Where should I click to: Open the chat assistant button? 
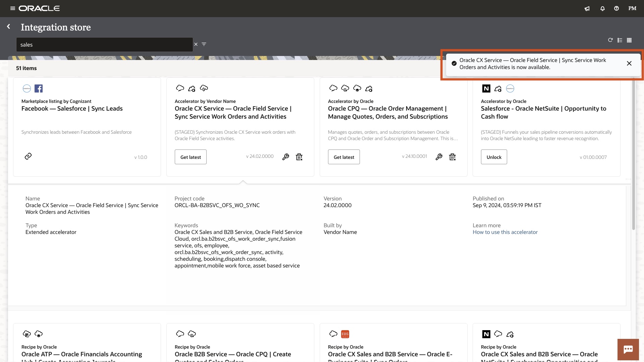628,349
